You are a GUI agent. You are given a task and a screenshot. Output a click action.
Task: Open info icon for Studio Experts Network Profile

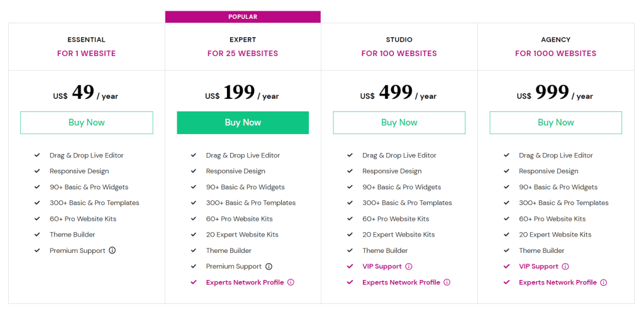[x=447, y=283]
